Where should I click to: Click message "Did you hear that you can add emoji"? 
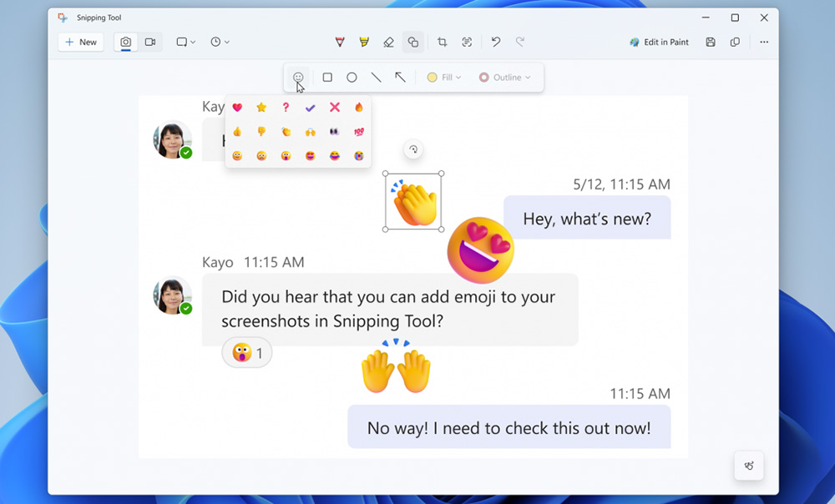tap(390, 310)
